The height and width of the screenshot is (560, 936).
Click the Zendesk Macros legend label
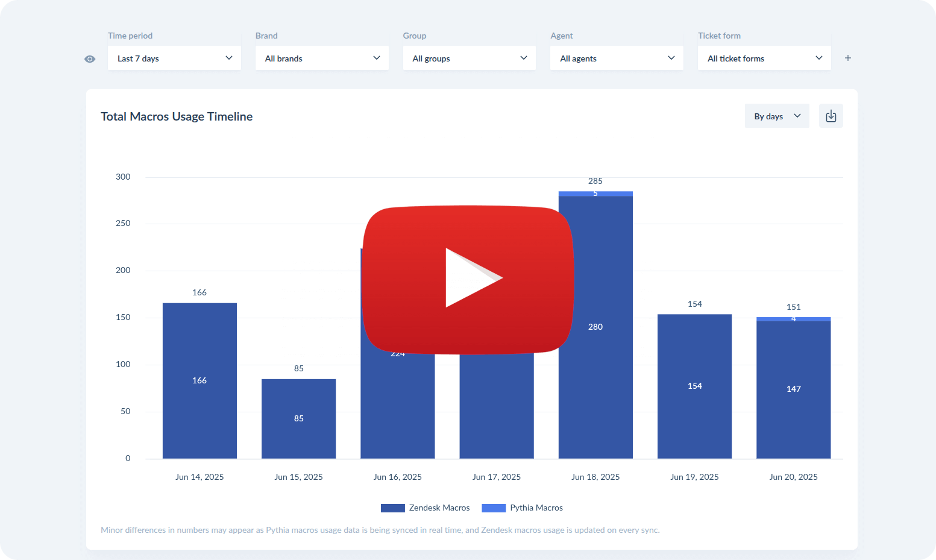[439, 508]
